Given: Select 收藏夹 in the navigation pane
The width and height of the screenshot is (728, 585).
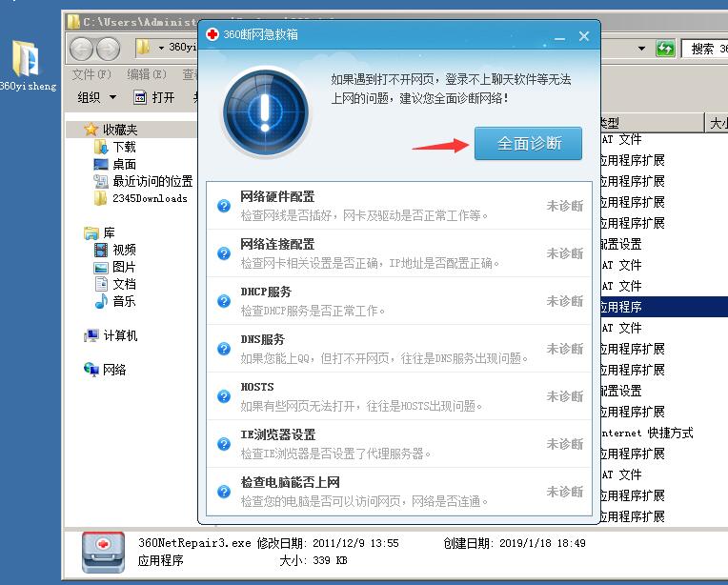Looking at the screenshot, I should click(120, 130).
